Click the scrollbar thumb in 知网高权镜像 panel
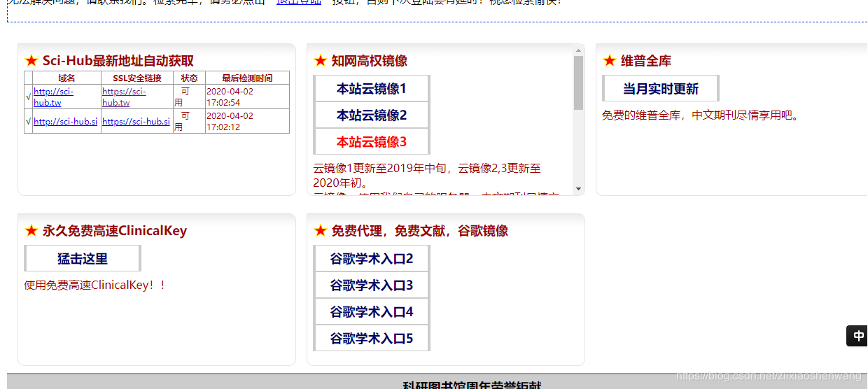Screen dimensions: 868x389 point(578,83)
